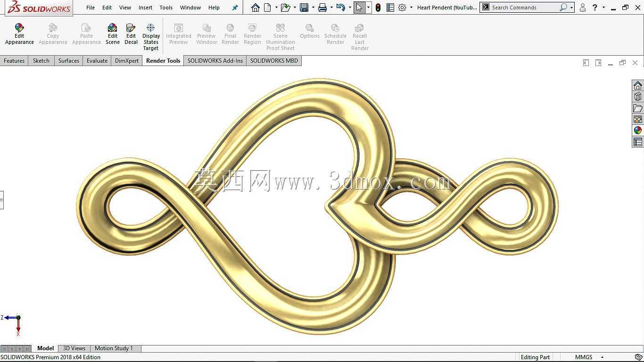Switch to the DimXpert tab
The image size is (644, 362).
[x=127, y=61]
